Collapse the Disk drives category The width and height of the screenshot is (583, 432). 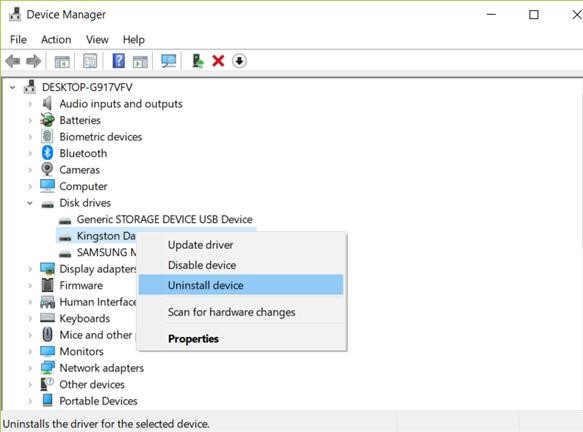point(30,203)
